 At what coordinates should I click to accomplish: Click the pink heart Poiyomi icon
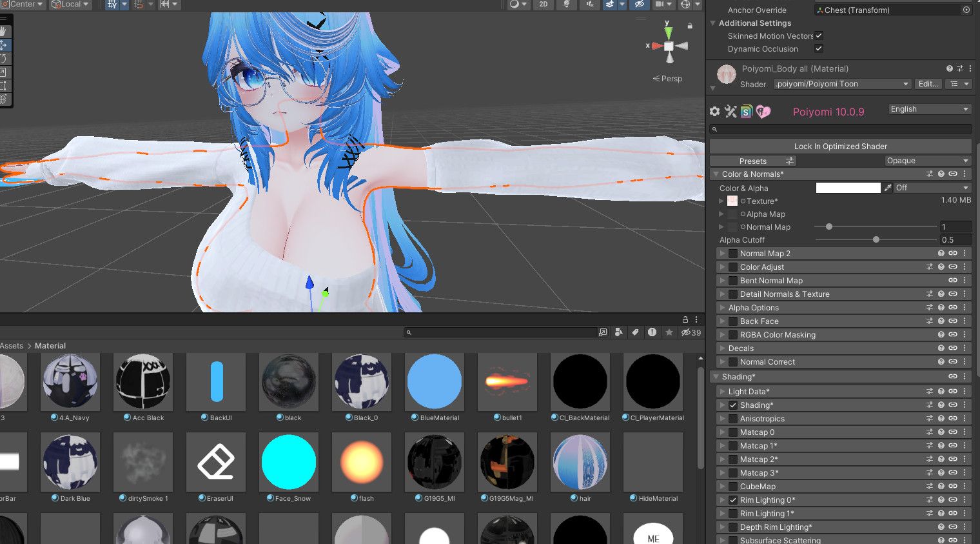(x=763, y=112)
